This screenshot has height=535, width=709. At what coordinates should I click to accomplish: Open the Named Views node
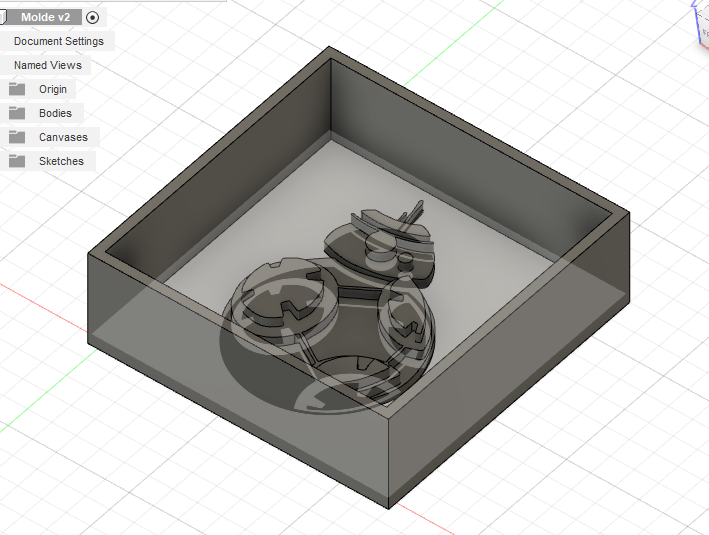pyautogui.click(x=48, y=65)
